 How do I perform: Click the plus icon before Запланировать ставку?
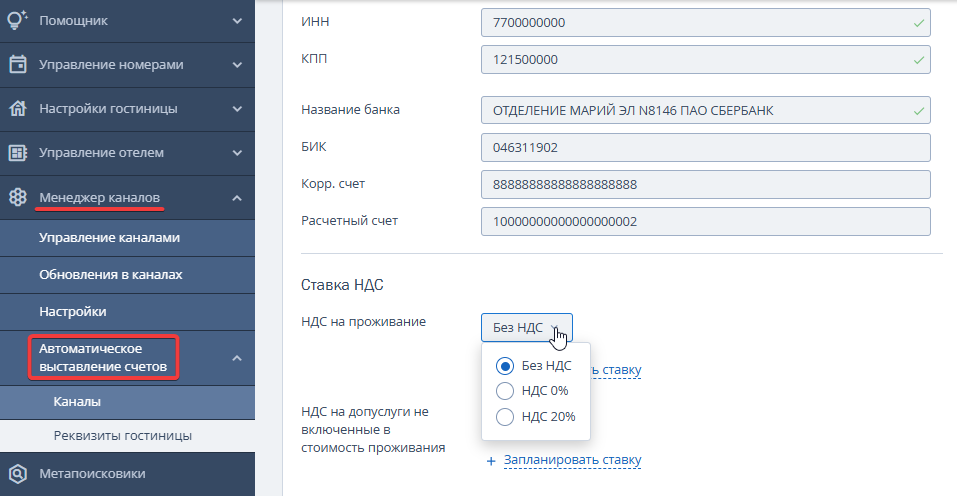[491, 461]
